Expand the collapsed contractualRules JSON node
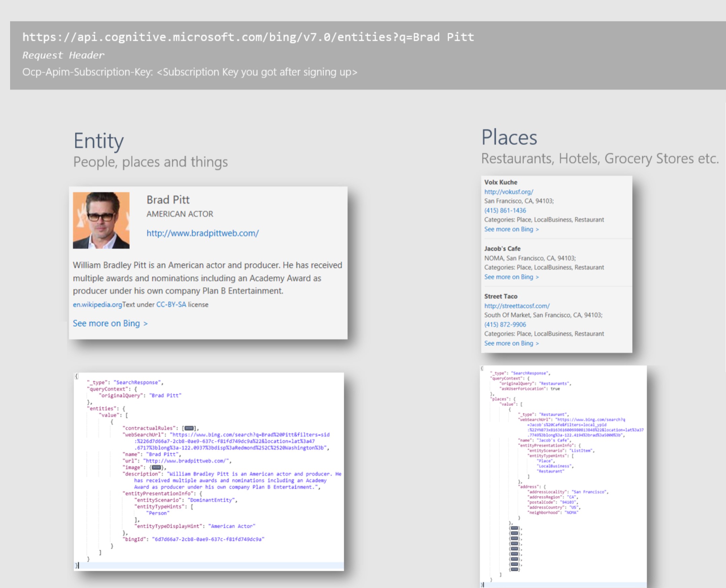This screenshot has width=726, height=588. click(x=189, y=428)
